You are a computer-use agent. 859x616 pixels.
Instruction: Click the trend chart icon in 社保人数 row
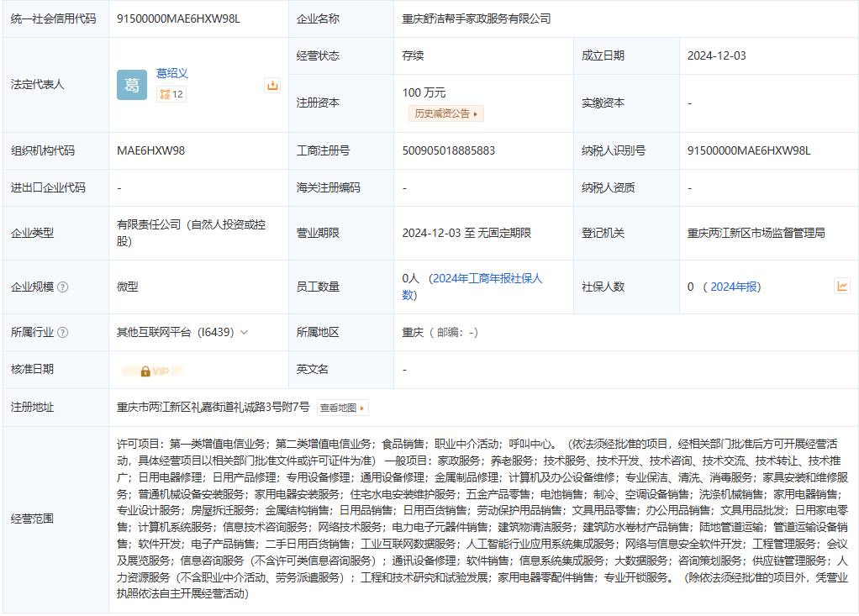click(842, 286)
